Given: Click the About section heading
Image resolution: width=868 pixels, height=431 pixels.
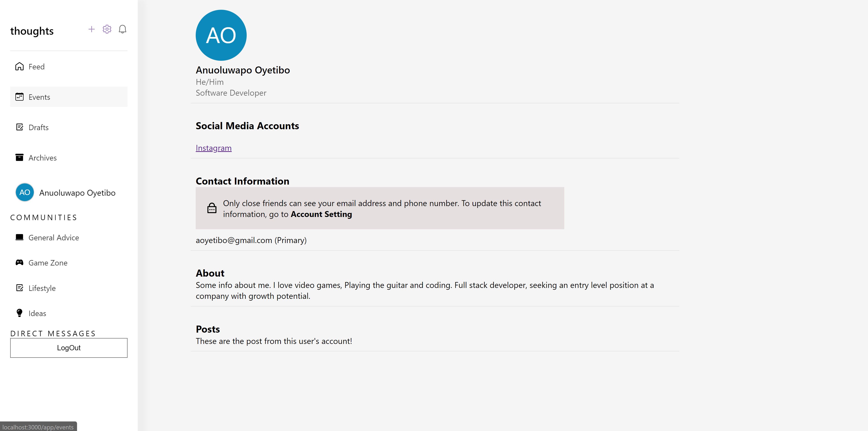Looking at the screenshot, I should (210, 273).
